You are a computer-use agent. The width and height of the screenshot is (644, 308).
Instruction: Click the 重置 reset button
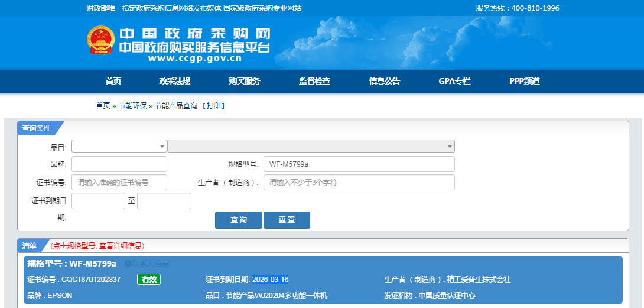[287, 220]
